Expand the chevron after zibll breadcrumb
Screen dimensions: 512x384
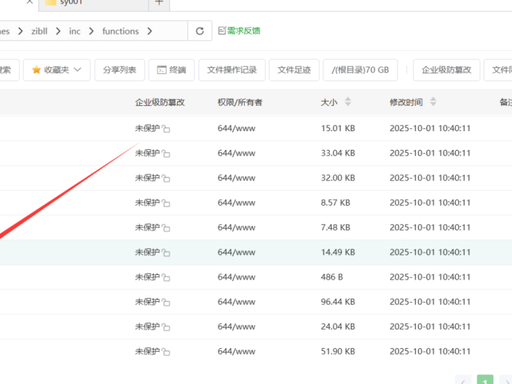coord(58,31)
